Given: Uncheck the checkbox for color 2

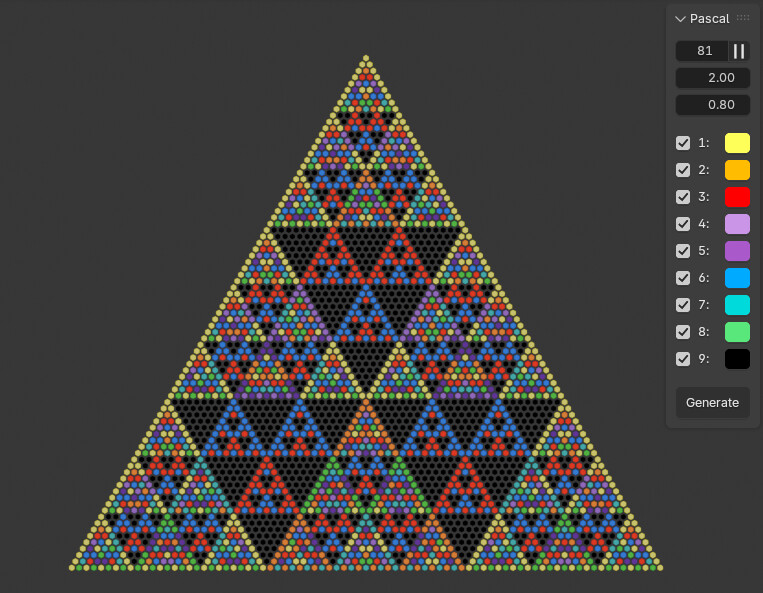Looking at the screenshot, I should point(683,170).
